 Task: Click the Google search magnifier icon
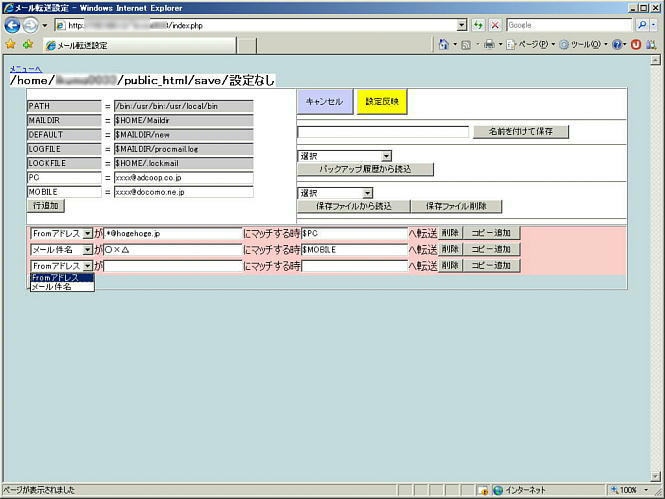click(x=641, y=25)
